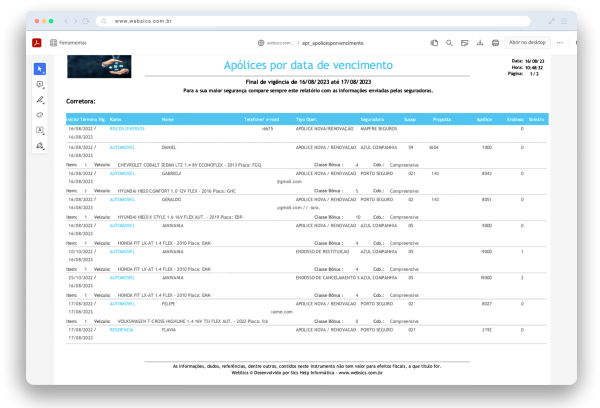600x408 pixels.
Task: Click MAPFRE SEGUROS in the first row
Action: coord(378,129)
